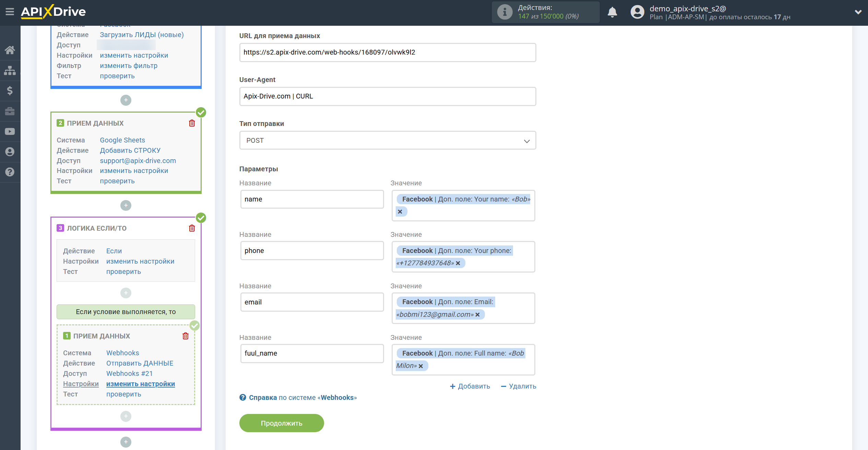Delete the Webhooks data receive block

[186, 336]
